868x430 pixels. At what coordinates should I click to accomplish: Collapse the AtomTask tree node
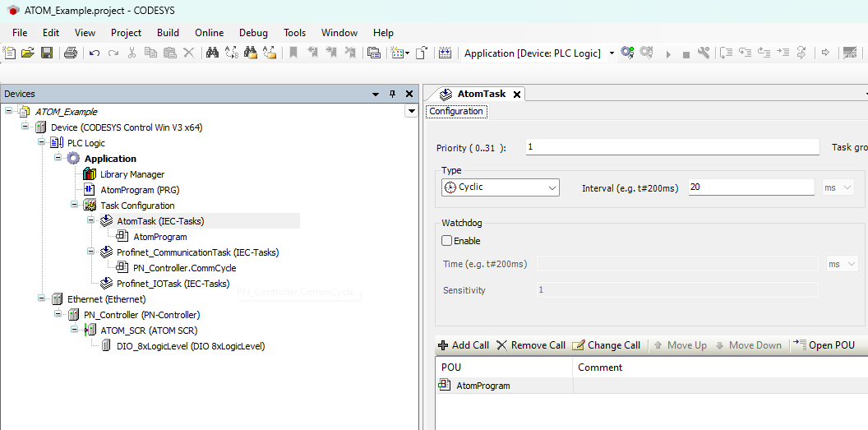pyautogui.click(x=90, y=220)
